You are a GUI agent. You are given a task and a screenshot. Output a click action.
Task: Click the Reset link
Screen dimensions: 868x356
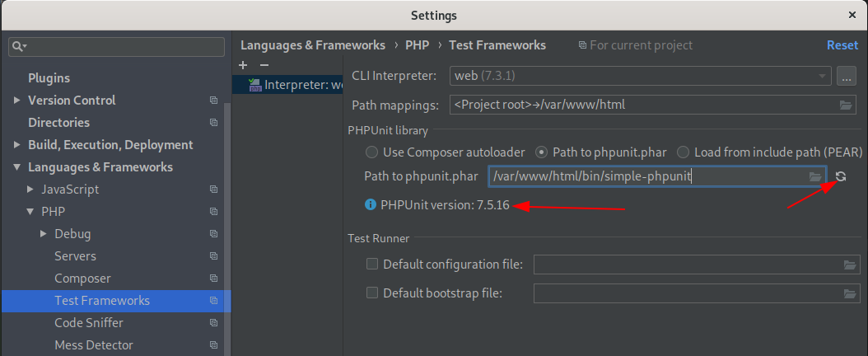842,45
